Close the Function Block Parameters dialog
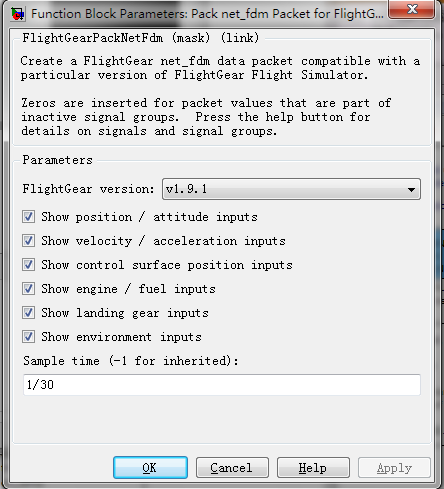 [412, 9]
